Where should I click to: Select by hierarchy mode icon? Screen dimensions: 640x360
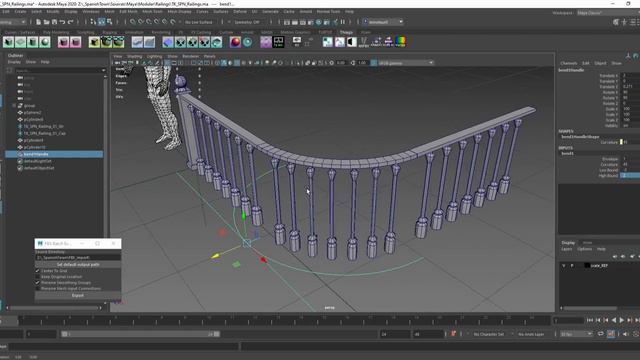(93, 22)
